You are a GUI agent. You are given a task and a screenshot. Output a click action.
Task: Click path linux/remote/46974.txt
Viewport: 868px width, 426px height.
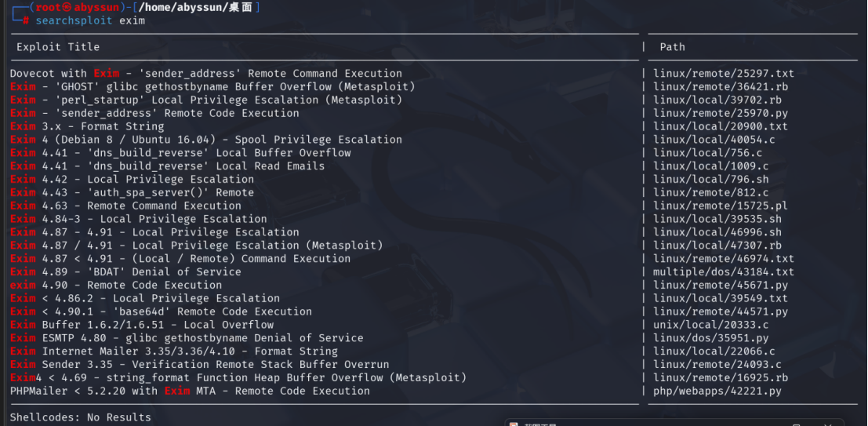pos(724,259)
